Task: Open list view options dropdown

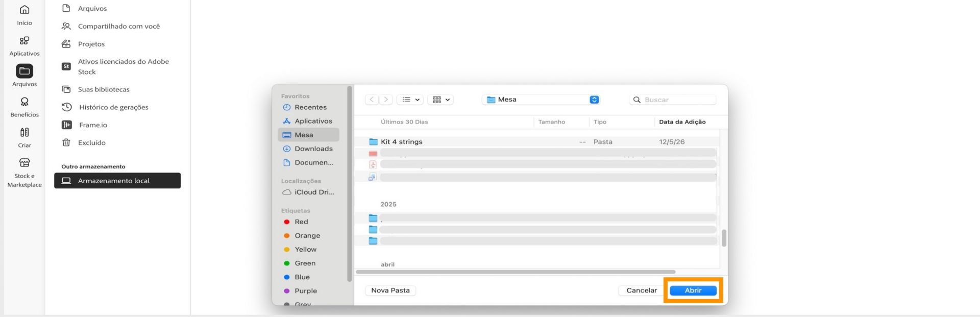Action: 410,100
